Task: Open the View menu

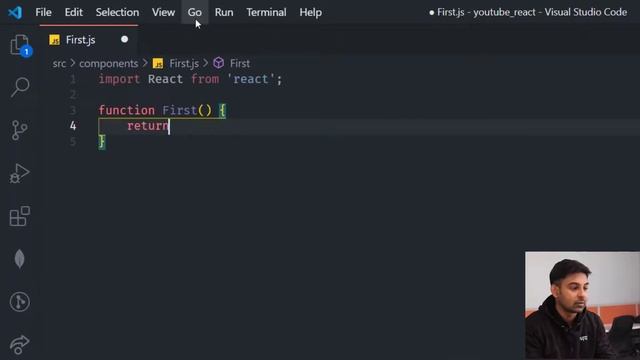Action: (x=163, y=12)
